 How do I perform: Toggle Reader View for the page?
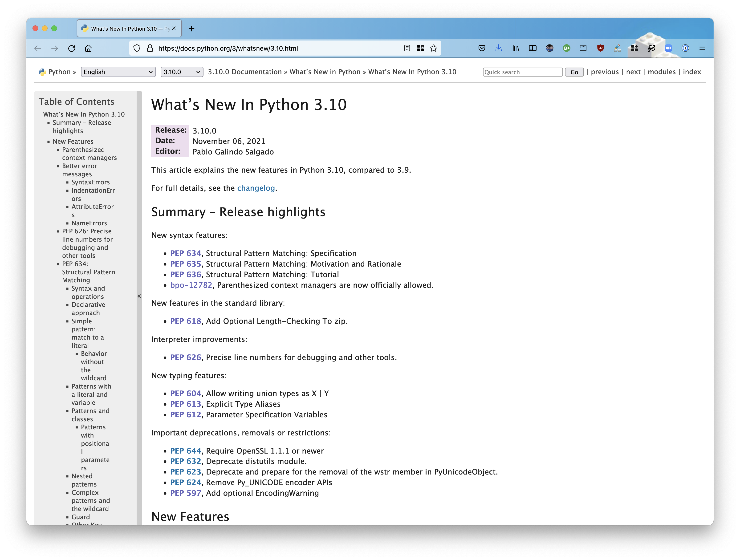(407, 48)
